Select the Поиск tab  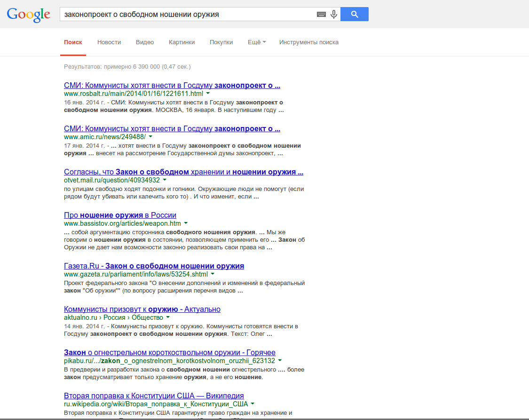point(73,42)
